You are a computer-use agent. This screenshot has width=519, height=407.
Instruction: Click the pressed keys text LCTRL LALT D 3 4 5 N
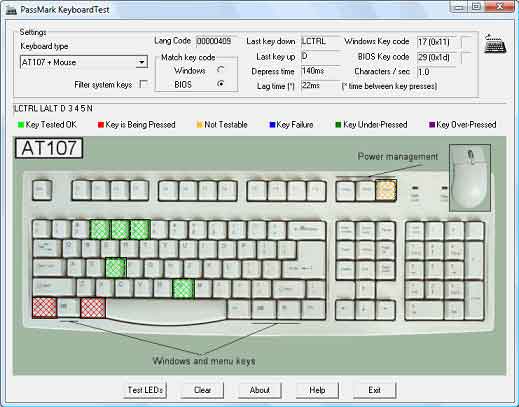(x=53, y=109)
